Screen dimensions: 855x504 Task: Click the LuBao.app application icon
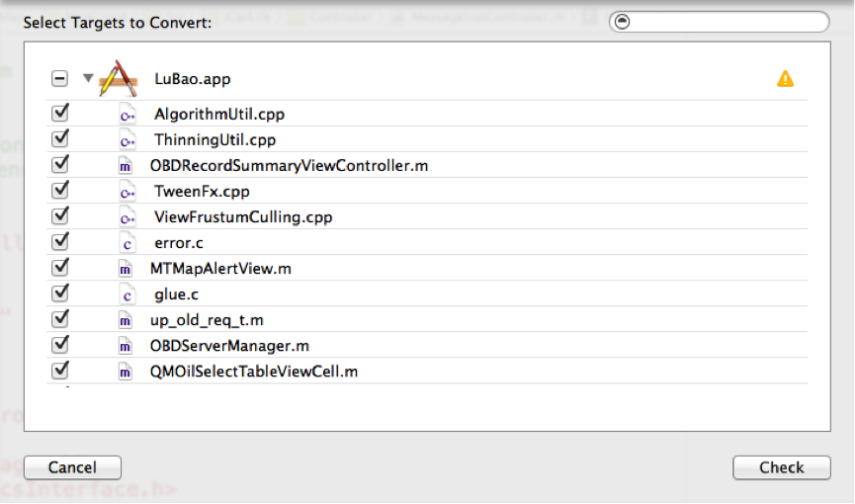[x=120, y=79]
